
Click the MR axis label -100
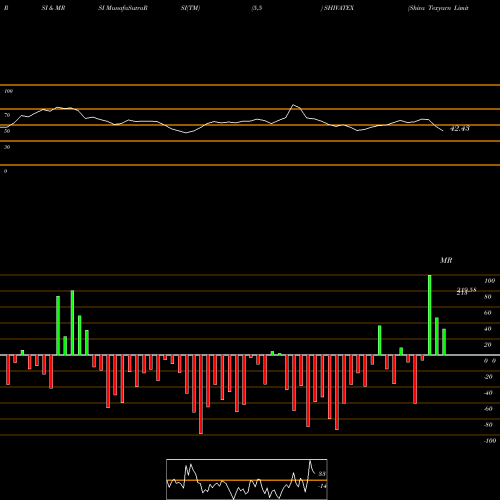coord(490,441)
